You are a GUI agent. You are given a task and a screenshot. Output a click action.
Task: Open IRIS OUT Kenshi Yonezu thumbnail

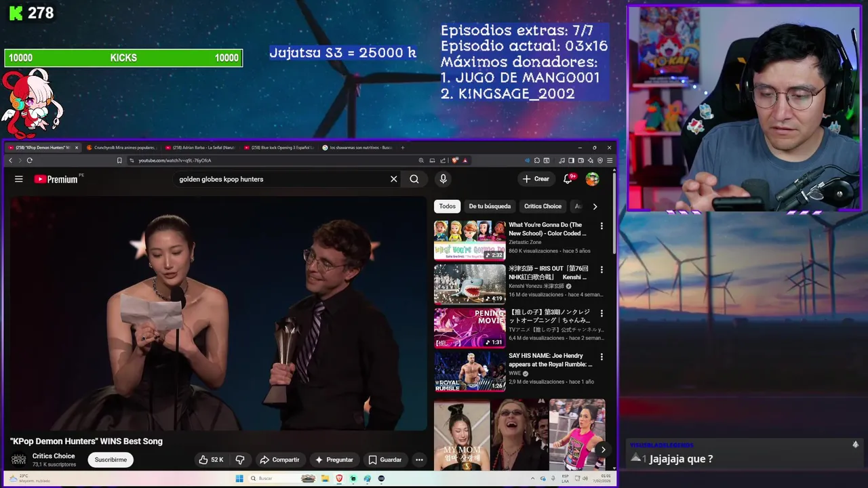tap(469, 284)
